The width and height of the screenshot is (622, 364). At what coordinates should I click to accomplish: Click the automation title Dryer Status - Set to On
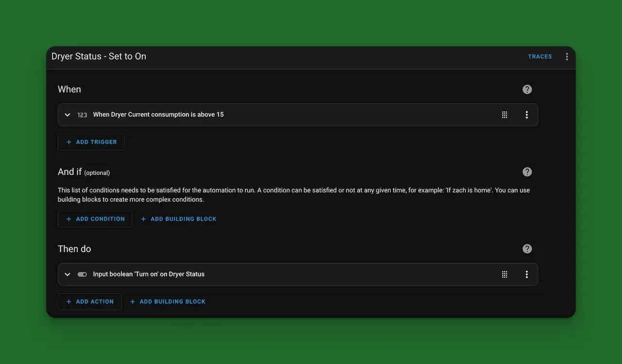[99, 56]
